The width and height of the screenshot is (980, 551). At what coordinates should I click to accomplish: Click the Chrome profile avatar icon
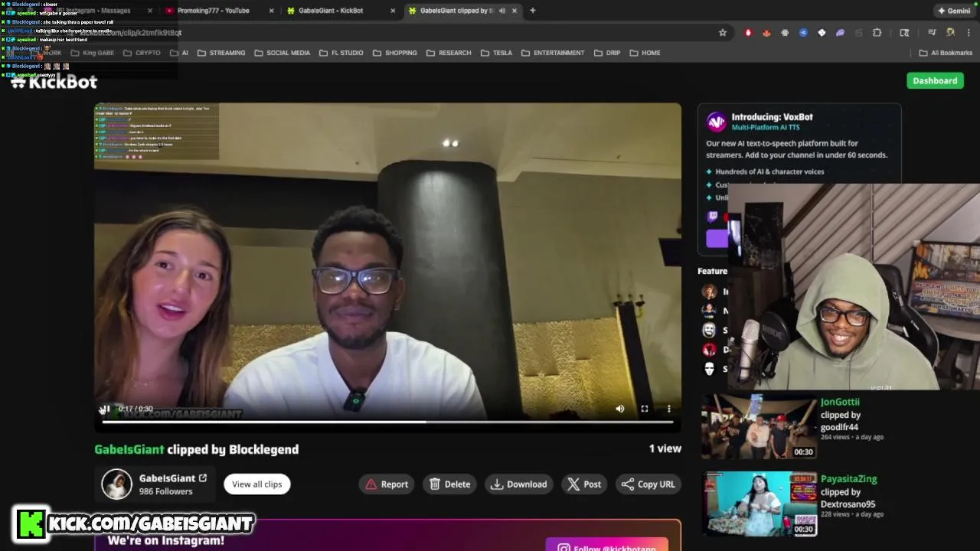(950, 32)
